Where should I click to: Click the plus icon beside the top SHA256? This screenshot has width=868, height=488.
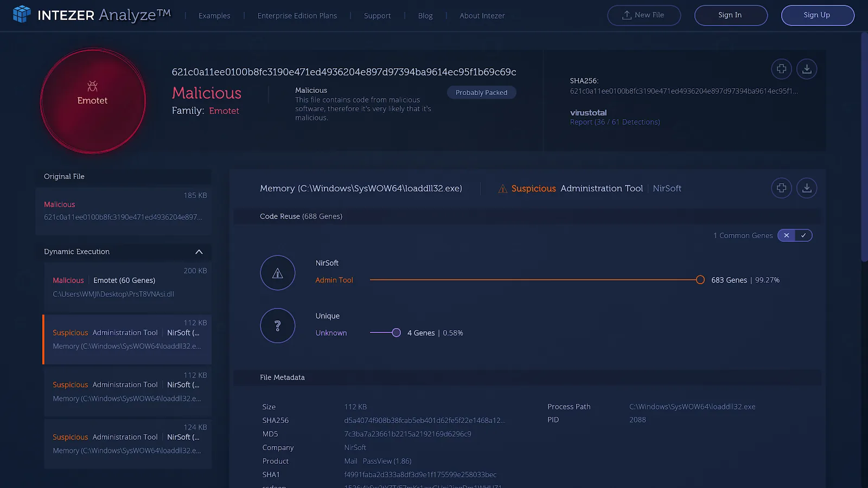click(781, 69)
